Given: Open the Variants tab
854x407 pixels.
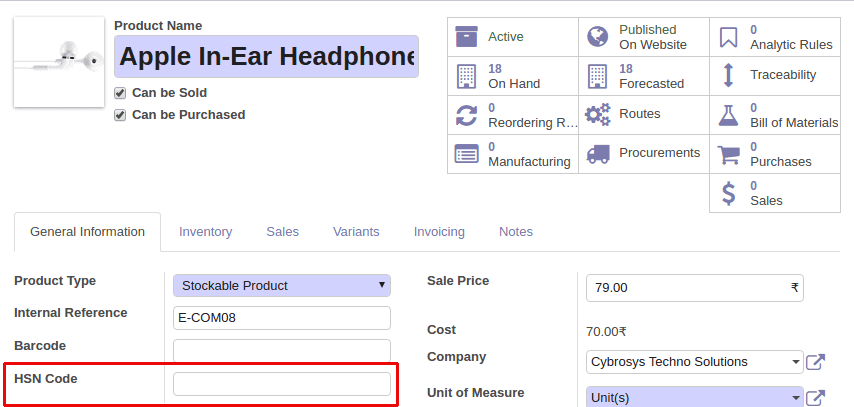Looking at the screenshot, I should pyautogui.click(x=356, y=232).
